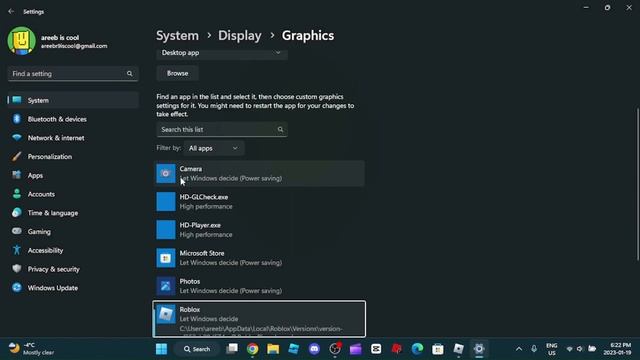Screen dimensions: 640x360
Task: Open the user profile avatar
Action: (22, 41)
